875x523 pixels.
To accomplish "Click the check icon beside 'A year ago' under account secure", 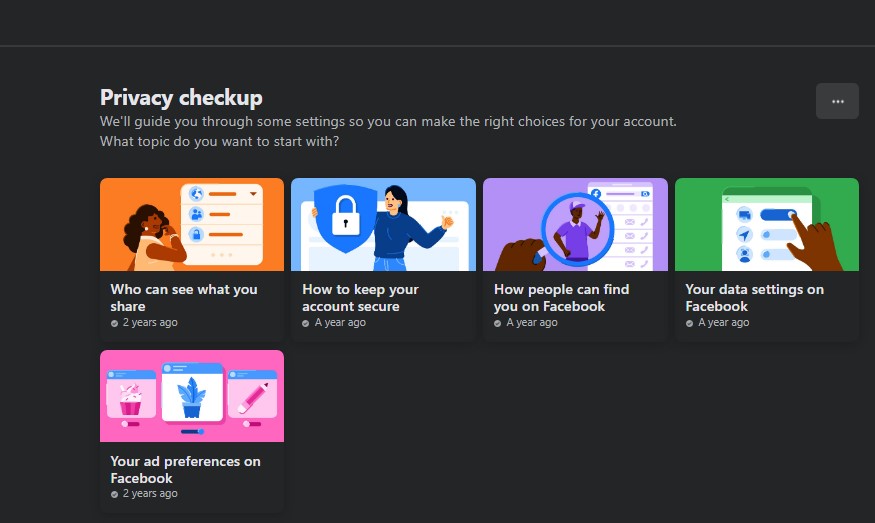I will [306, 324].
